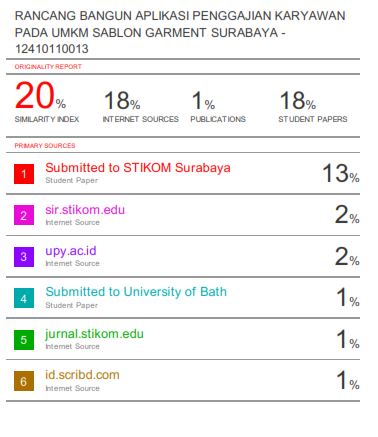Open Submitted to University of Bath source

click(x=136, y=292)
